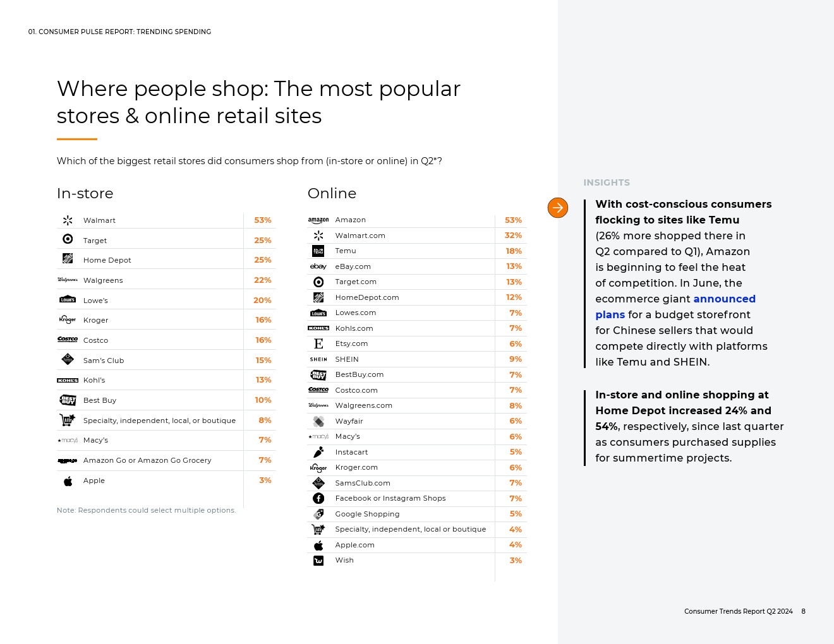Select Amazon's 53% value in Online list
Screen dimensions: 834x644
pos(513,220)
